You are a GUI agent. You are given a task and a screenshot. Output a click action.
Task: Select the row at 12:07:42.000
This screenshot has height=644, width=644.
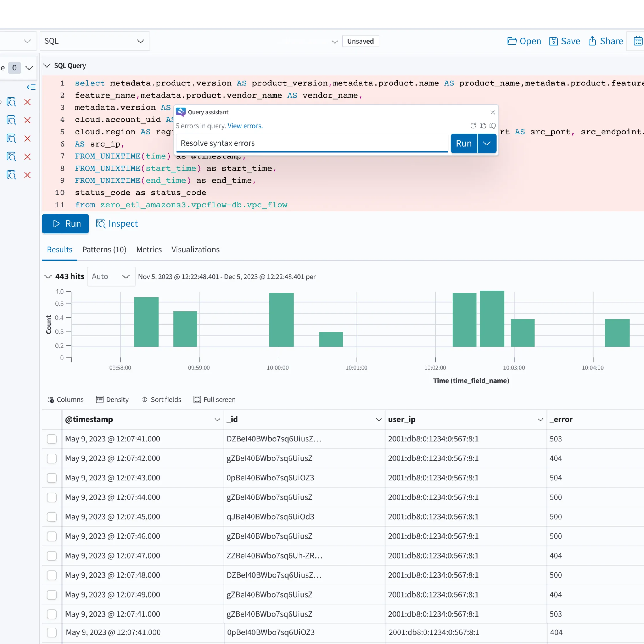pos(52,458)
